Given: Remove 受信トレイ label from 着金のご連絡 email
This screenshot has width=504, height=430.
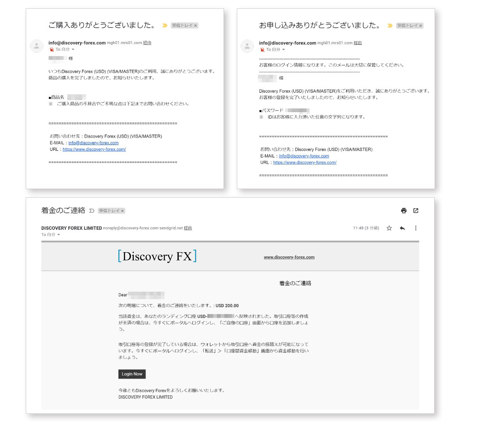Looking at the screenshot, I should click(123, 211).
